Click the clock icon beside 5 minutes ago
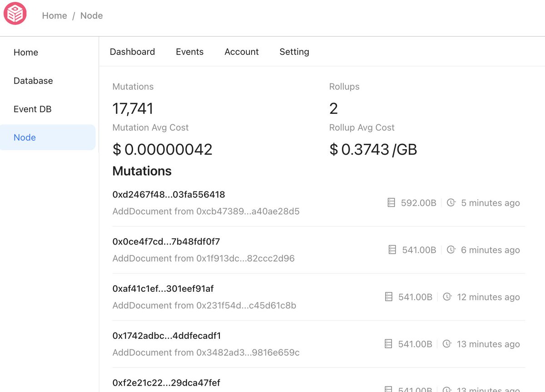 point(451,203)
